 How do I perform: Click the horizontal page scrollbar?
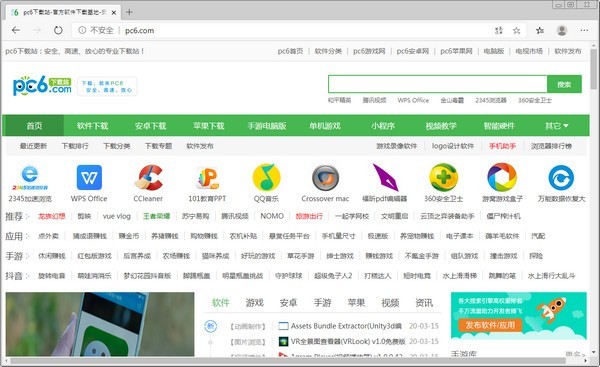pos(287,361)
